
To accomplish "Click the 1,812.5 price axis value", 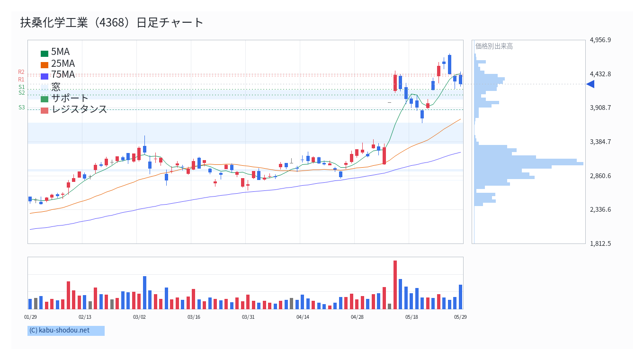I will tap(600, 243).
